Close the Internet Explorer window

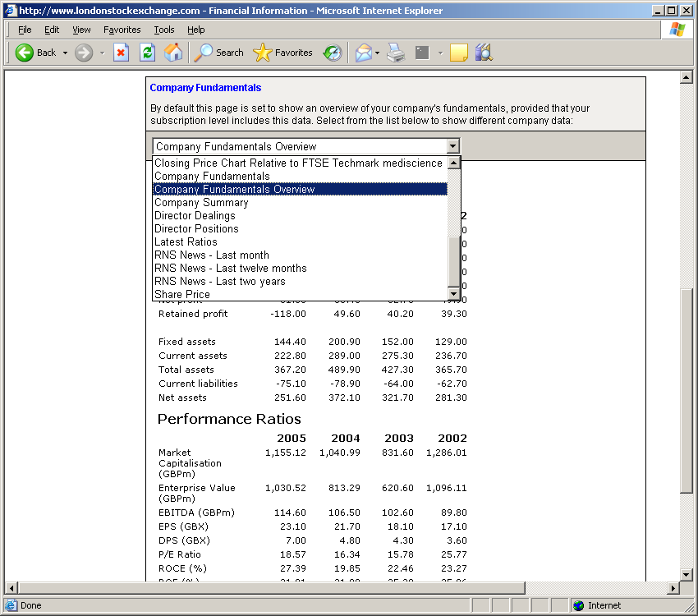tap(687, 10)
